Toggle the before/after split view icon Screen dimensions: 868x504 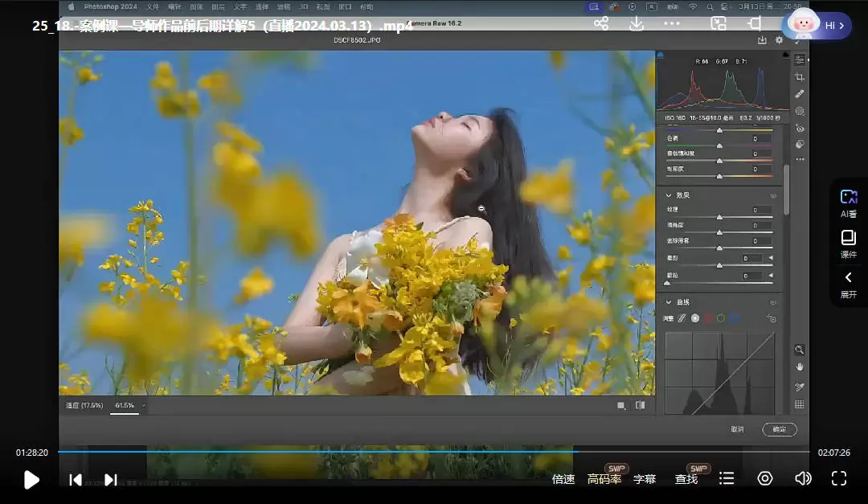click(x=641, y=405)
